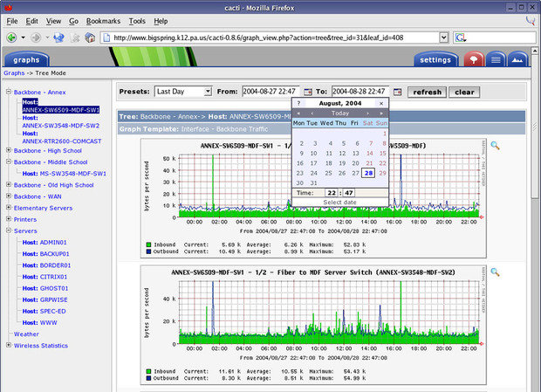The image size is (541, 392).
Task: Expand the Wireless Statistics tree node
Action: [x=8, y=345]
